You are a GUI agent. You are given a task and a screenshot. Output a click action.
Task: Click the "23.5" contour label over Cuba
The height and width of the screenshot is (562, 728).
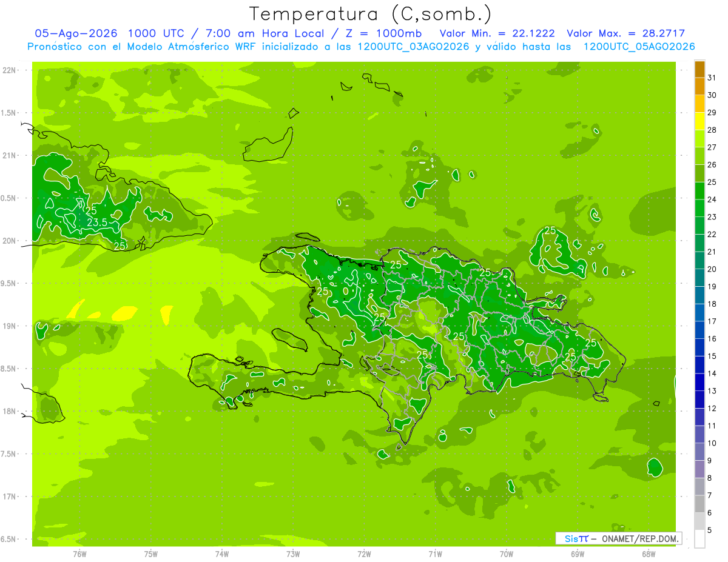click(x=97, y=222)
